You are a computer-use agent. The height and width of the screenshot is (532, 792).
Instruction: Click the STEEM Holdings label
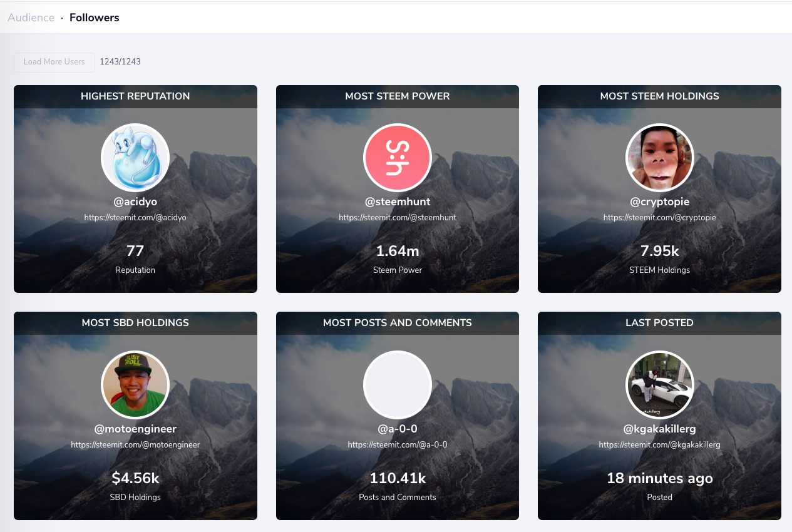coord(660,270)
